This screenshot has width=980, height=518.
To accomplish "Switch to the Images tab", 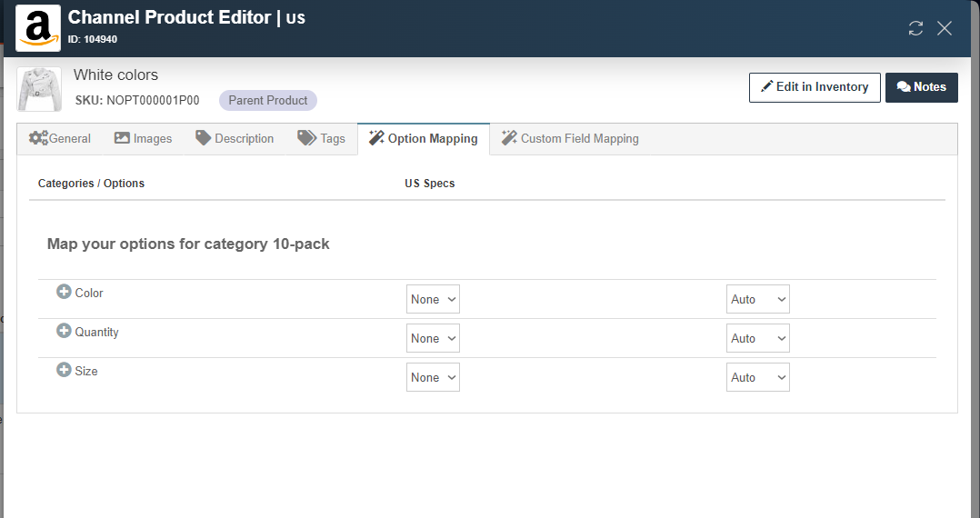I will coord(143,139).
